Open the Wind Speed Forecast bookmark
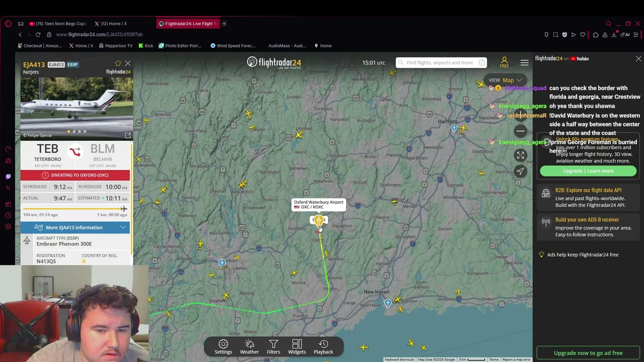 point(233,46)
